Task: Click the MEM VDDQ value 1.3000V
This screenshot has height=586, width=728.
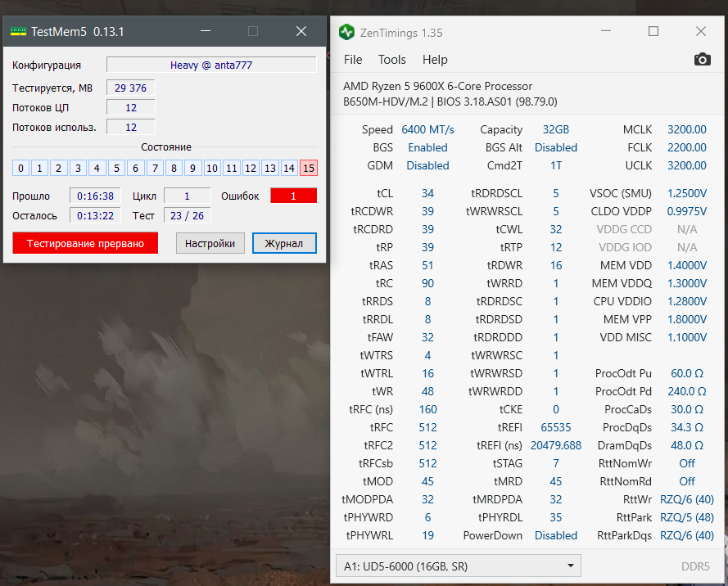Action: 687,283
